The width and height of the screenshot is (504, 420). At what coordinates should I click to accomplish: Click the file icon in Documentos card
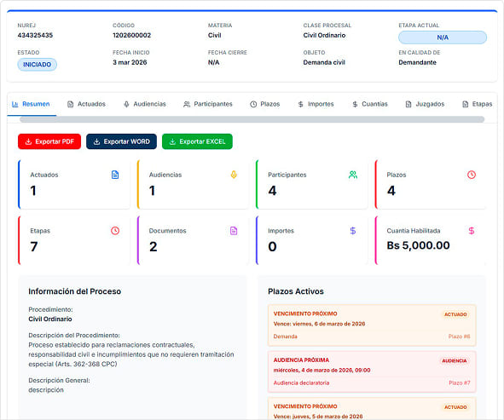tap(234, 231)
